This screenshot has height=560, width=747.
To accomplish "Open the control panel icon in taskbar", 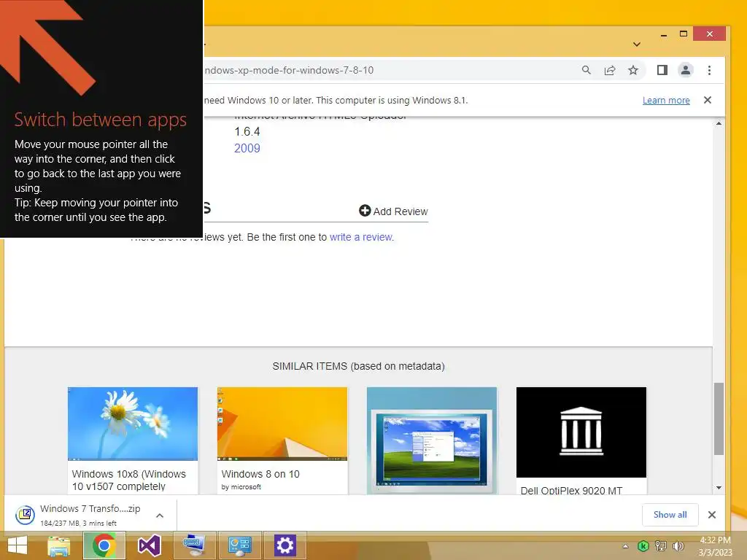I will pos(239,545).
